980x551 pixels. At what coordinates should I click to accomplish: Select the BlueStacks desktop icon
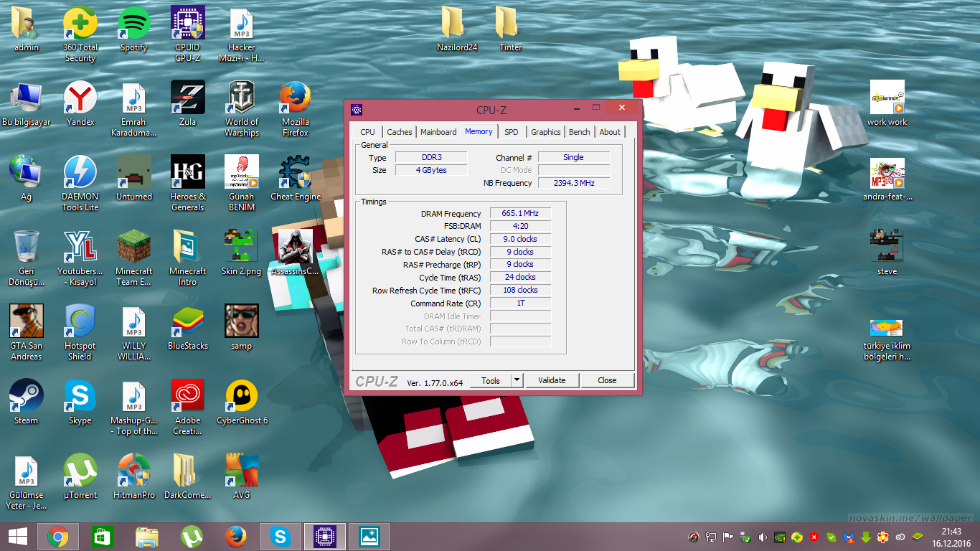click(187, 323)
